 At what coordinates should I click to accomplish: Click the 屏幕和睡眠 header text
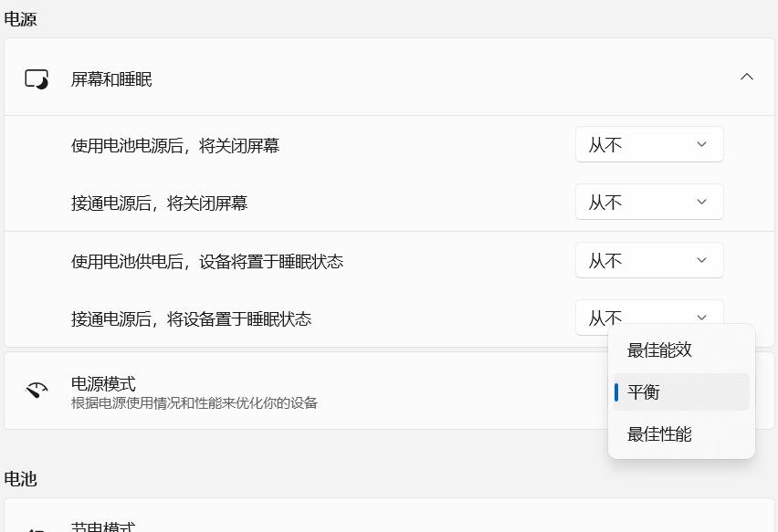coord(111,79)
